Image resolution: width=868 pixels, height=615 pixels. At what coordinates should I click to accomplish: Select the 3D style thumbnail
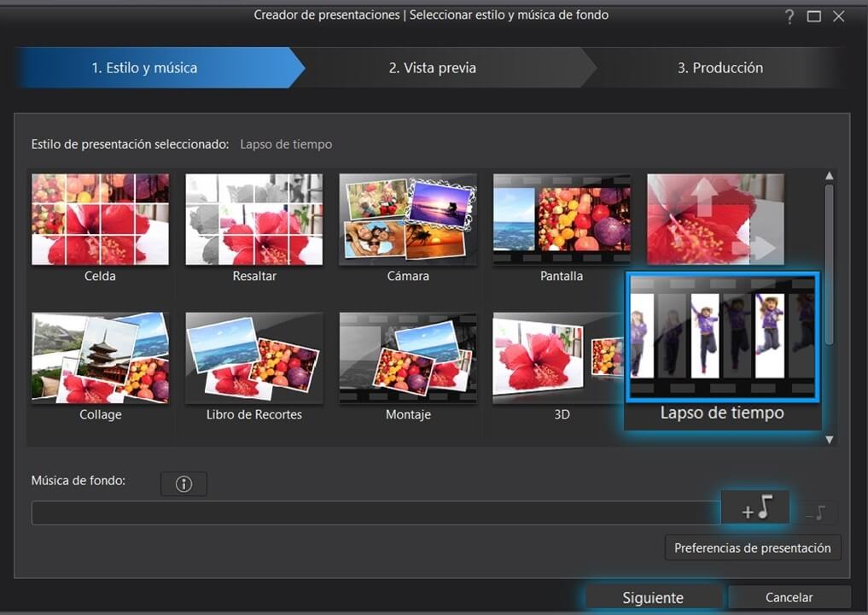point(558,357)
